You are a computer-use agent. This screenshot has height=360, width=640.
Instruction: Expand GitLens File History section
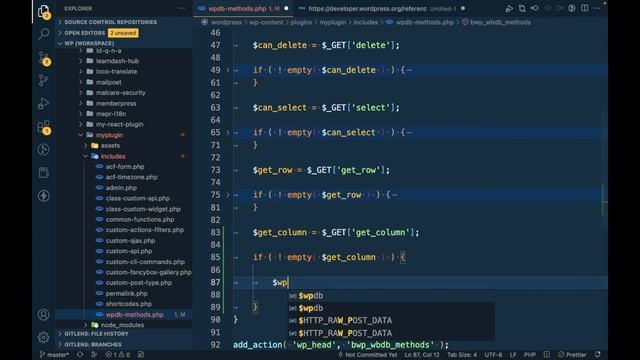[96, 333]
